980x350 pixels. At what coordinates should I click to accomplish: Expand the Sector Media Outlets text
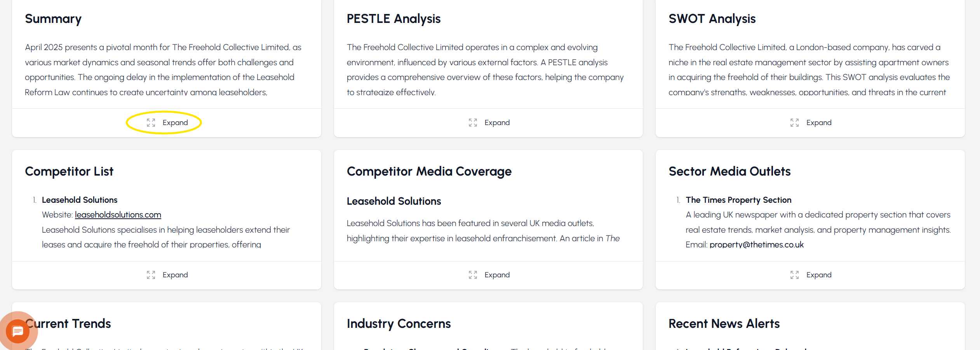(818, 275)
